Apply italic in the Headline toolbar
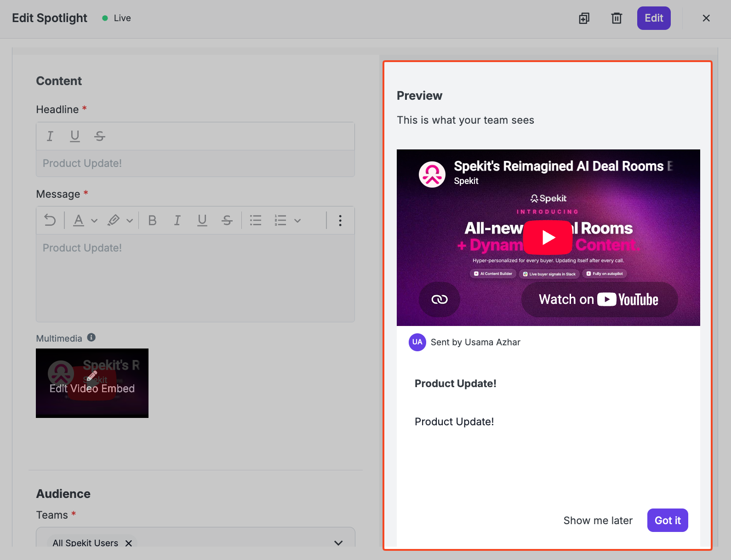The height and width of the screenshot is (560, 731). [x=50, y=136]
